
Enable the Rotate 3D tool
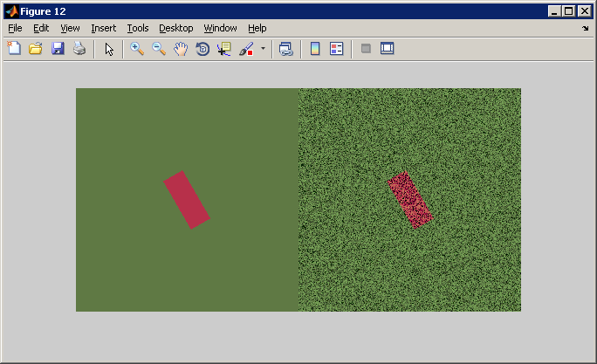coord(202,49)
